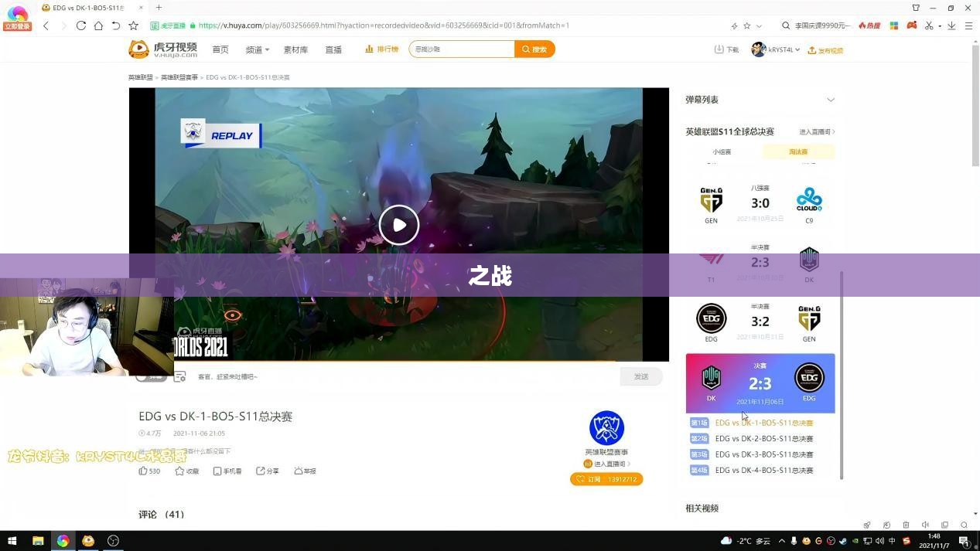
Task: Click the colorful grid apps icon
Action: click(x=894, y=26)
